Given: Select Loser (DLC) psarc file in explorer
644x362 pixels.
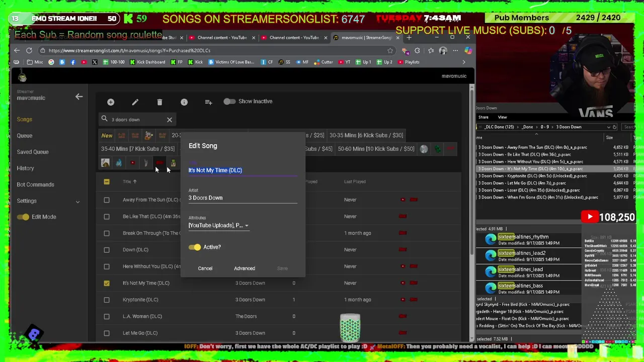Looking at the screenshot, I should tap(529, 191).
